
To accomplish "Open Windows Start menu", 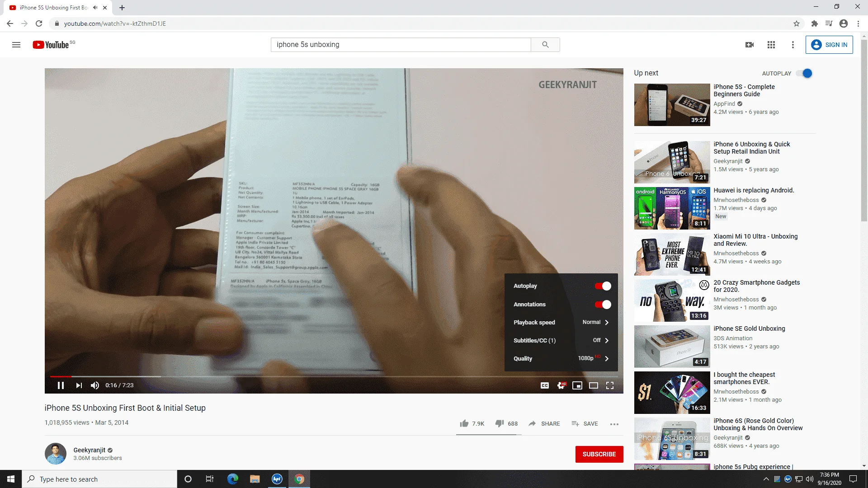I will pos(11,479).
